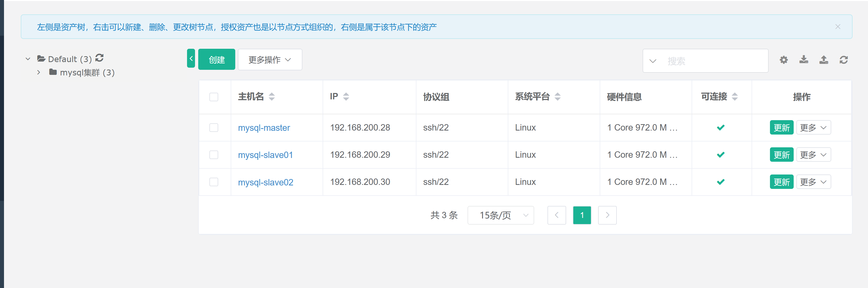868x288 pixels.
Task: Toggle the select-all header checkbox
Action: (x=214, y=97)
